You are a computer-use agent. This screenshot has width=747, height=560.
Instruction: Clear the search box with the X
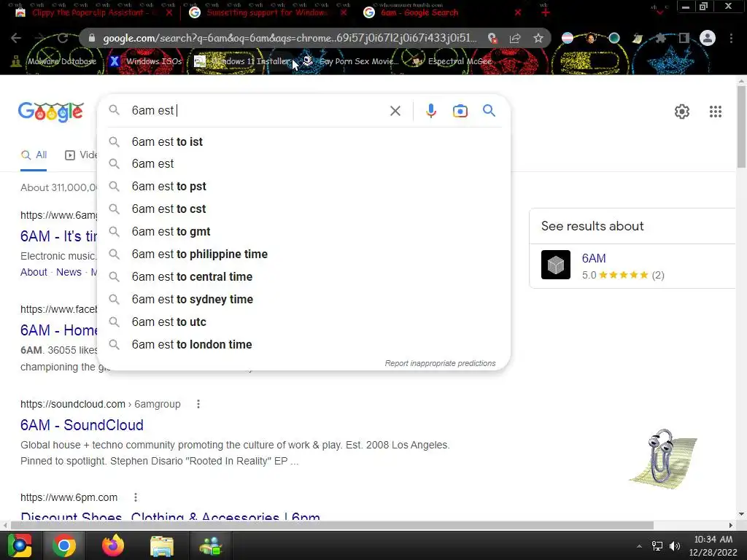point(395,111)
